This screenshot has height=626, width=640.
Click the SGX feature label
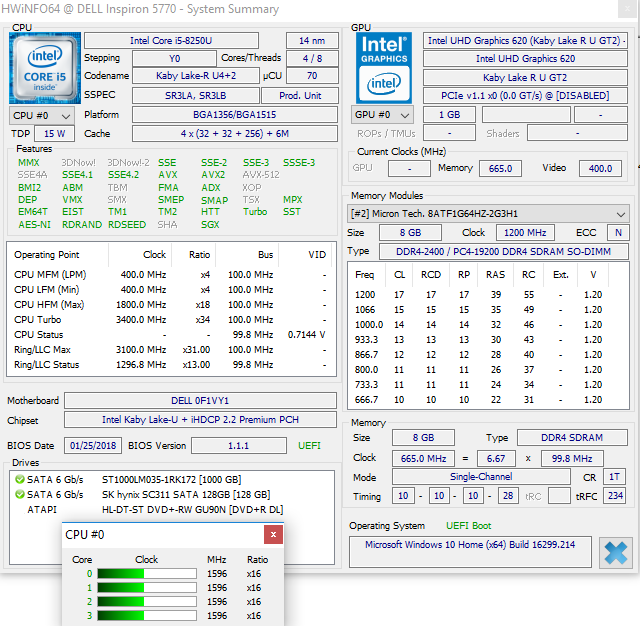210,224
